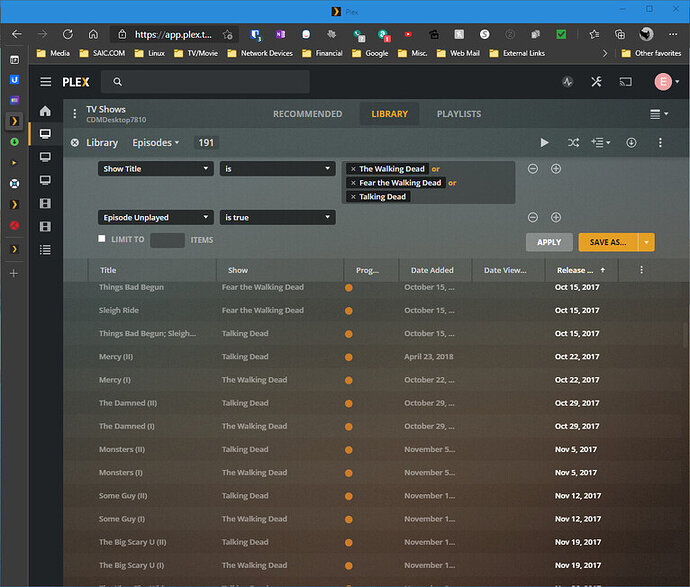Play all filtered episodes
This screenshot has height=587, width=690.
pyautogui.click(x=544, y=143)
